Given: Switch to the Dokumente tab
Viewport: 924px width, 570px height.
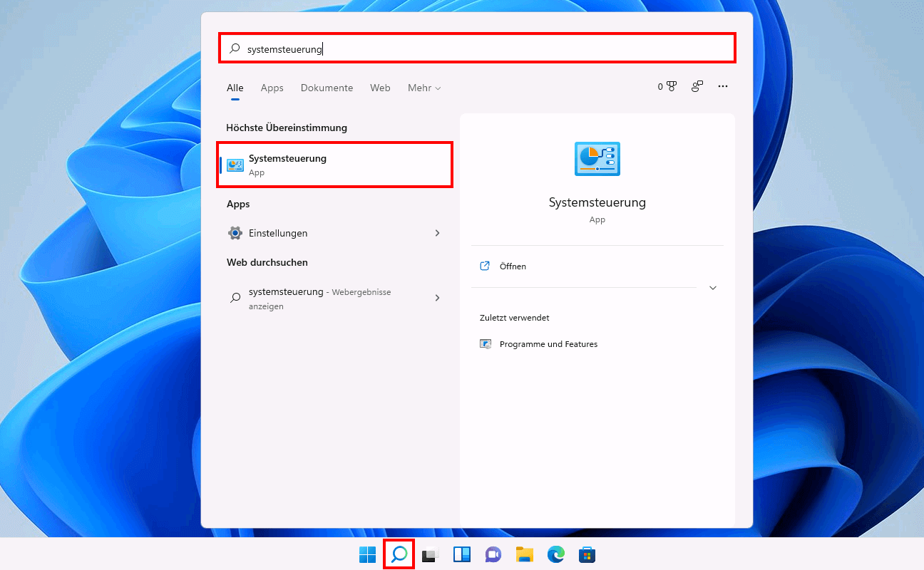Looking at the screenshot, I should 327,88.
